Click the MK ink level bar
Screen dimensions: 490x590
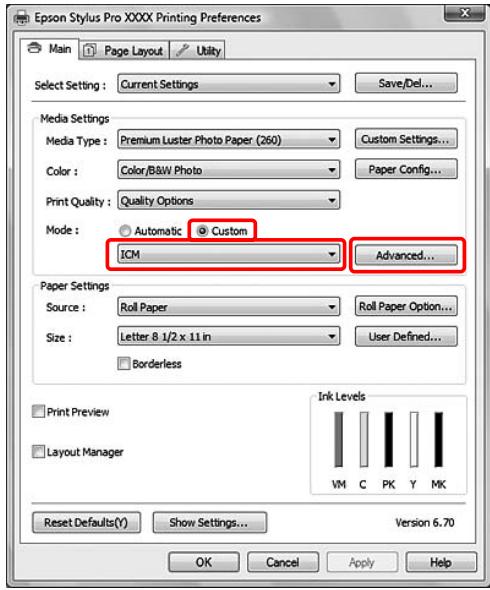pyautogui.click(x=439, y=439)
